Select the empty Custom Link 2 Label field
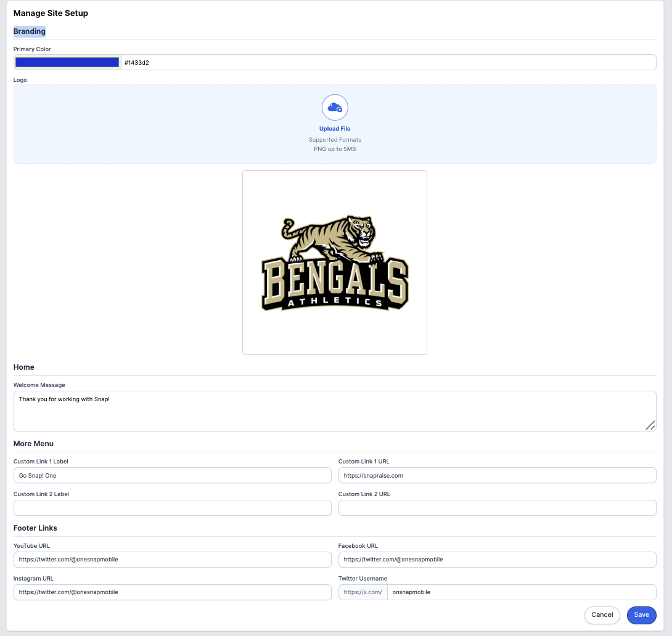 (x=173, y=508)
